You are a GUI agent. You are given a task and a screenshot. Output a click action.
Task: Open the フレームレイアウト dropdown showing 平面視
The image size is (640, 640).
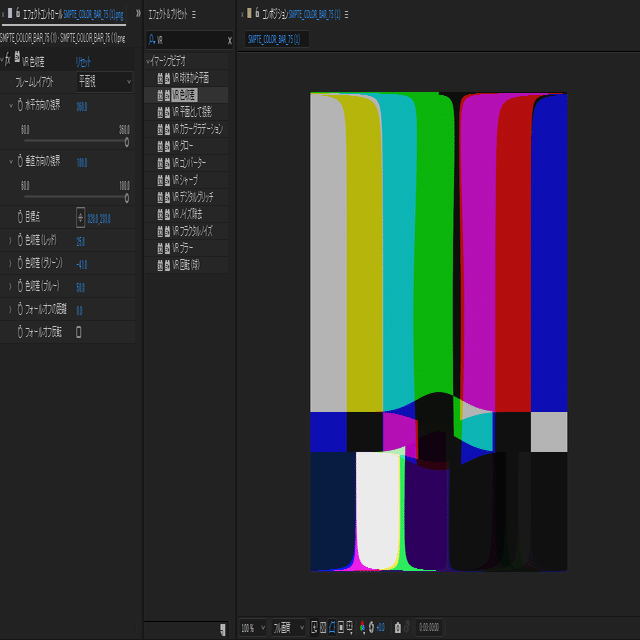pyautogui.click(x=104, y=82)
